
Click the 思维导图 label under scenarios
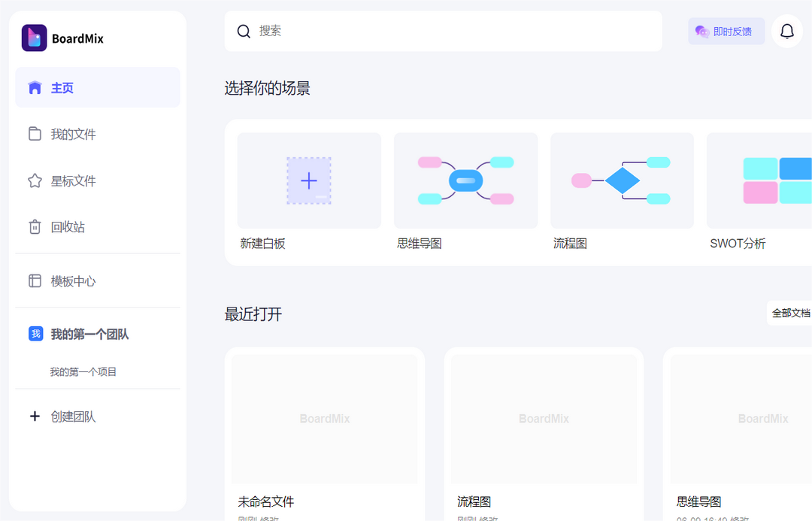[420, 244]
